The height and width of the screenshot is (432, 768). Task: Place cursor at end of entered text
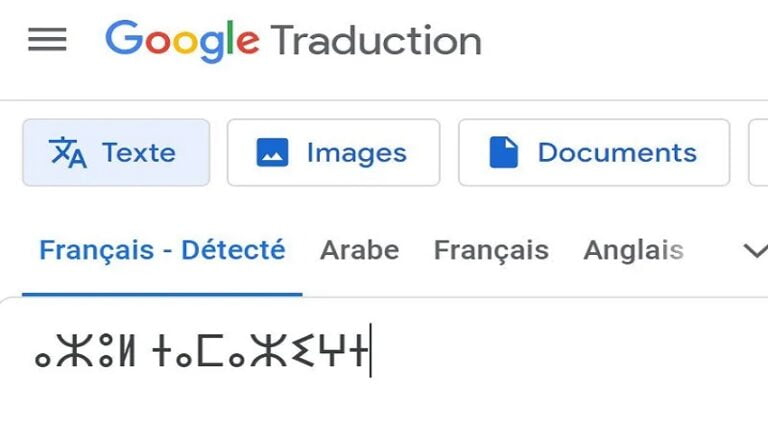coord(370,351)
